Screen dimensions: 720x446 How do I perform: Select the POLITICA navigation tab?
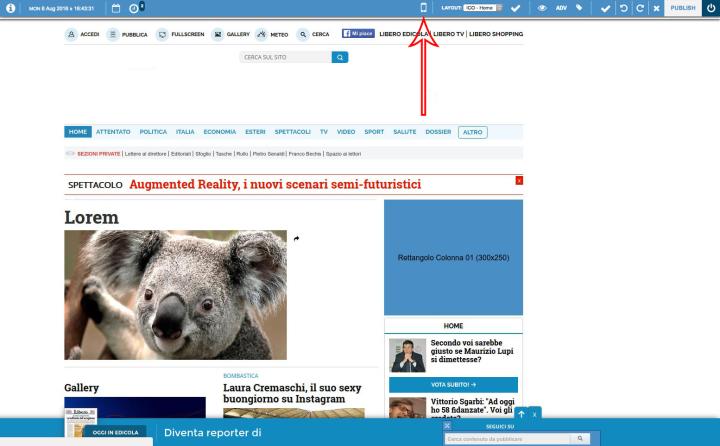[x=153, y=132]
